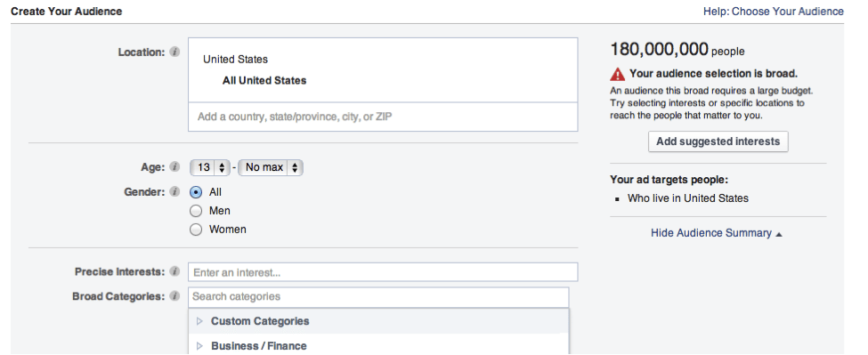Open the No max age dropdown
Viewport: 868px width, 355px height.
[271, 167]
